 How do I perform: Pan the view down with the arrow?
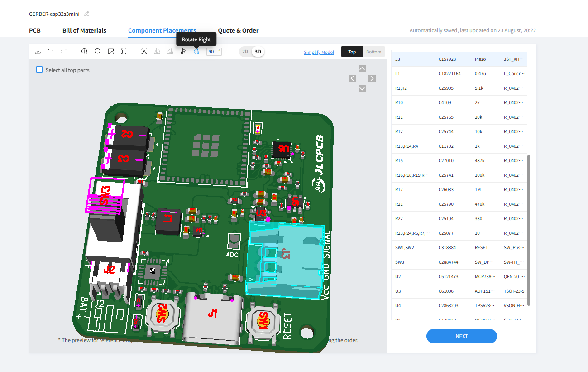click(362, 89)
